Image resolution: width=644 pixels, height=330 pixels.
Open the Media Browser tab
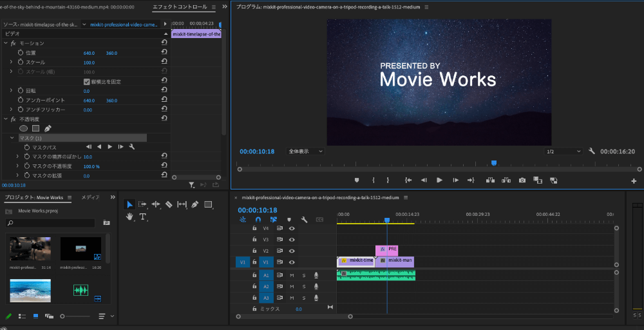tap(90, 197)
